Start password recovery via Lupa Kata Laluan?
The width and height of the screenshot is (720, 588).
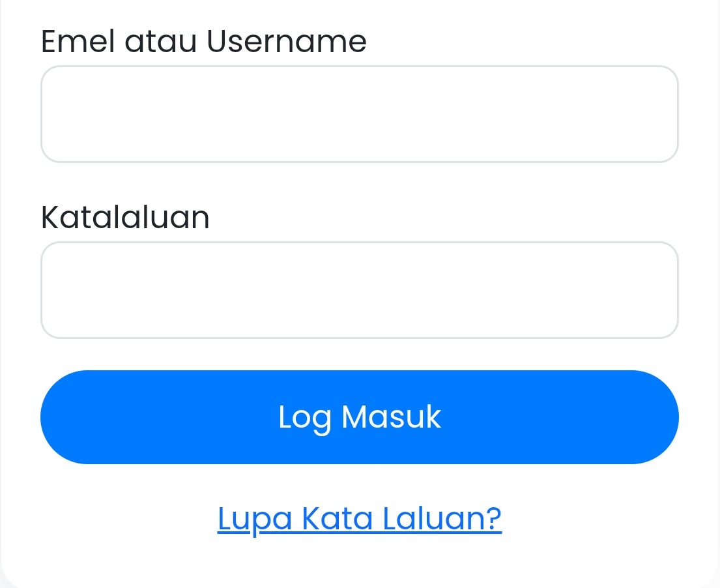pyautogui.click(x=359, y=518)
